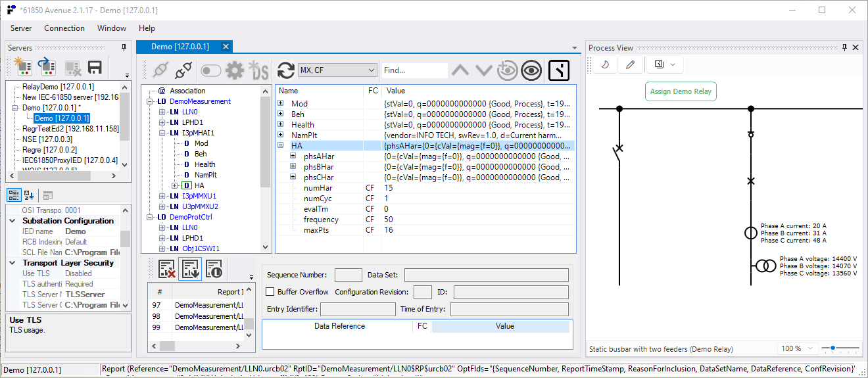Open the gear settings icon in Demo toolbar
868x378 pixels.
click(235, 70)
